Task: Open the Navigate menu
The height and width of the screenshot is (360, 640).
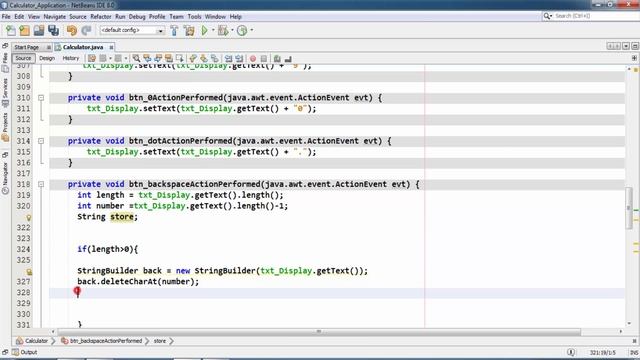Action: point(55,17)
